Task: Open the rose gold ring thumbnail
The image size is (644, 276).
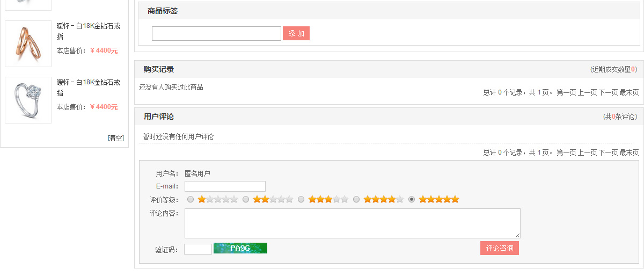Action: click(x=28, y=43)
